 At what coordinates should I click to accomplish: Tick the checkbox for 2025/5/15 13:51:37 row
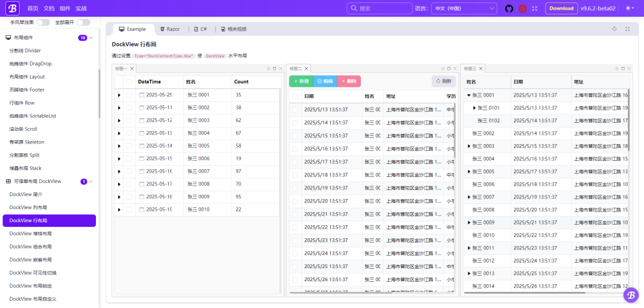pos(295,136)
